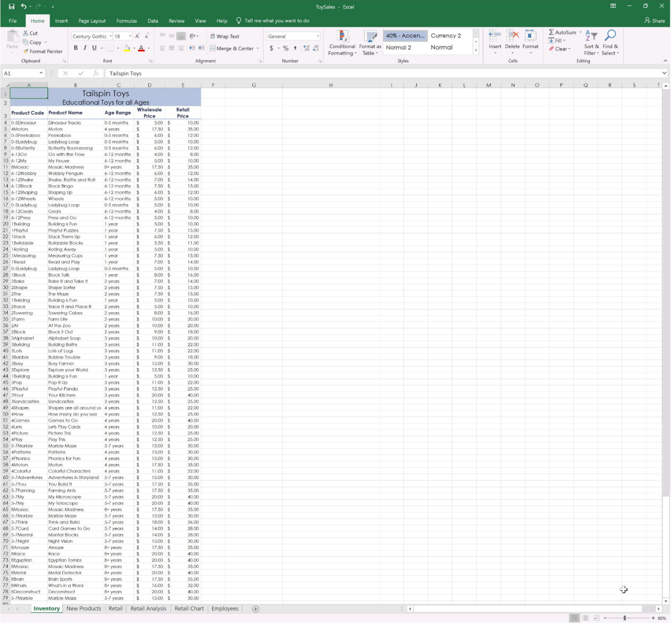Apply Accounting Number Format dollar sign
The width and height of the screenshot is (672, 624).
[271, 48]
